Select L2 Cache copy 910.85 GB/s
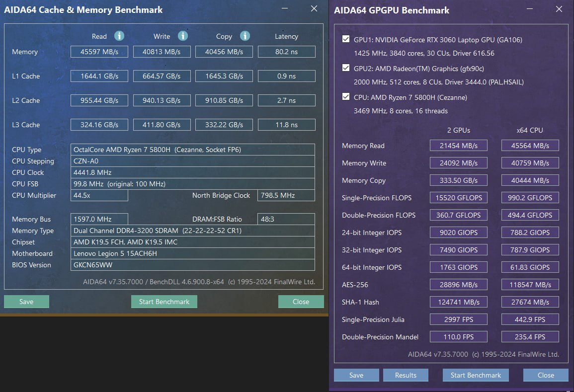The width and height of the screenshot is (574, 392). click(224, 100)
